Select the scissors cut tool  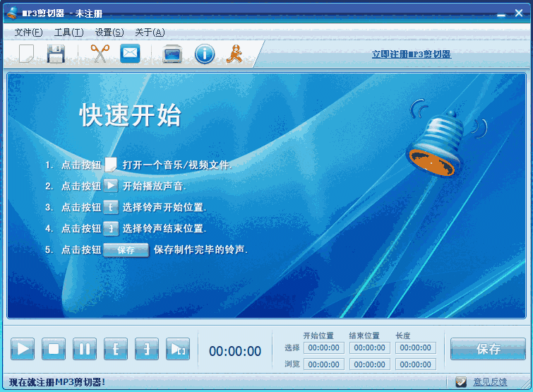pyautogui.click(x=100, y=54)
